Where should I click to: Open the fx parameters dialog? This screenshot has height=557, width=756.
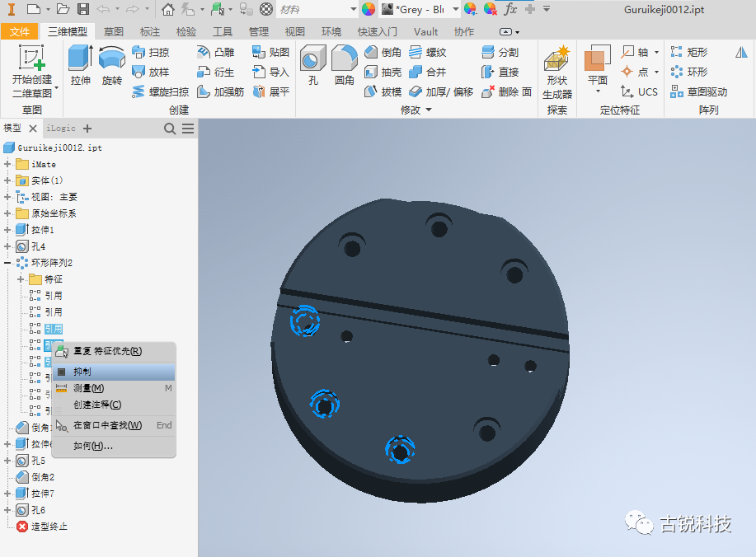[x=510, y=9]
